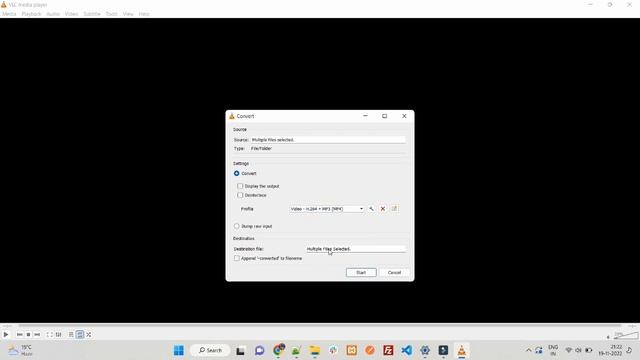Skip to next media track
The height and width of the screenshot is (360, 640).
tap(37, 335)
